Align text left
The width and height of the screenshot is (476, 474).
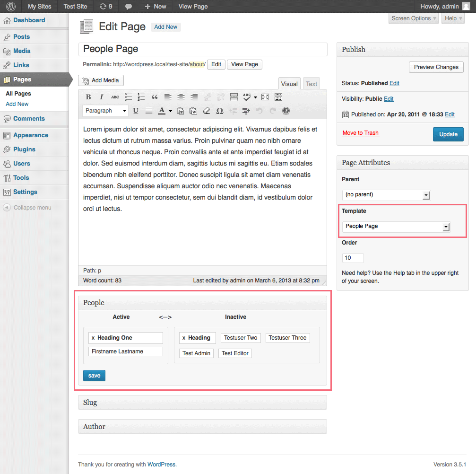[168, 97]
